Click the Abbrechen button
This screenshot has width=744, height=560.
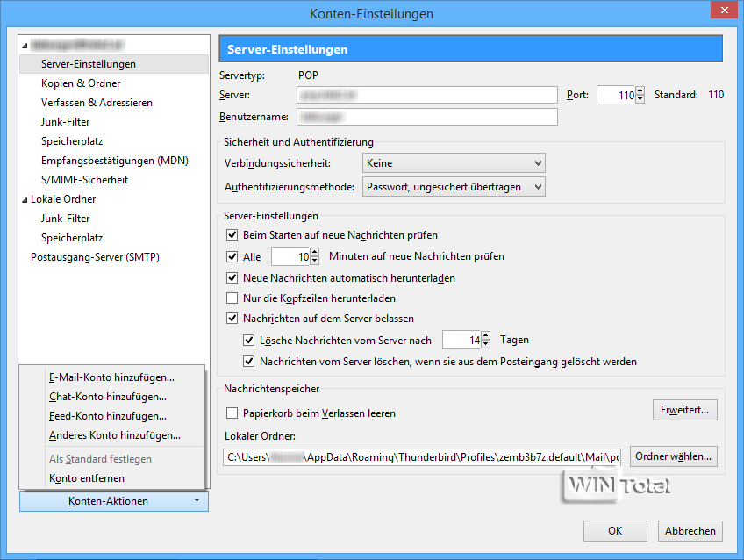tap(690, 531)
